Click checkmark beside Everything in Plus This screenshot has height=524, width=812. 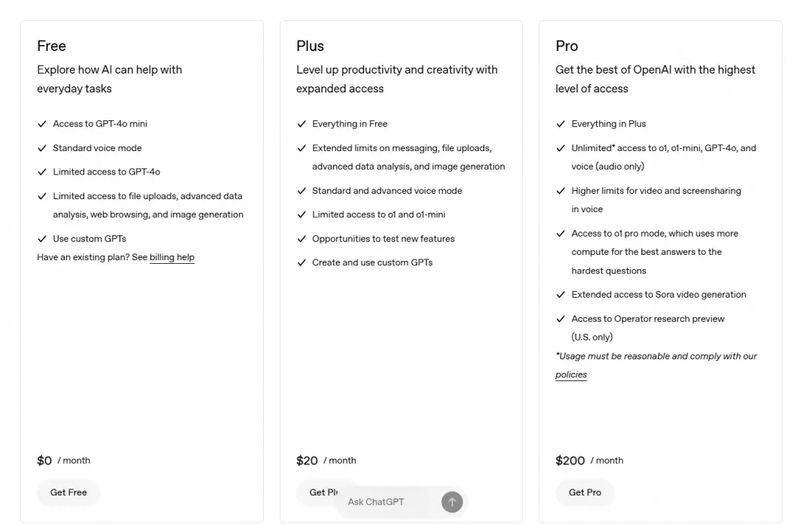pos(560,124)
